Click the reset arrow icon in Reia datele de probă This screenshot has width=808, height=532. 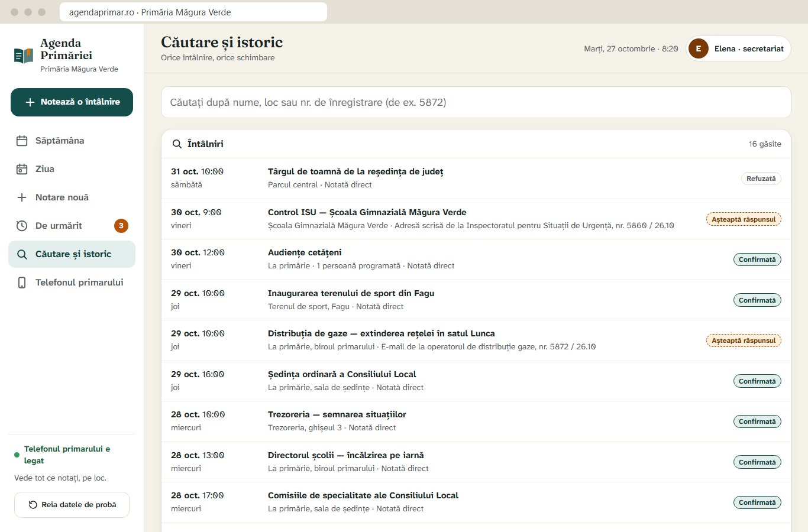[33, 505]
